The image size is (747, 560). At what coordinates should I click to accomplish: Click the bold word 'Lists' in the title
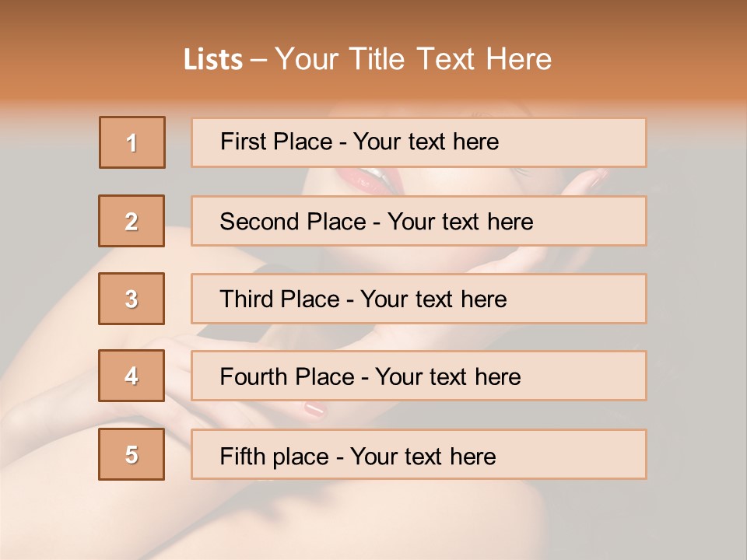pos(213,60)
